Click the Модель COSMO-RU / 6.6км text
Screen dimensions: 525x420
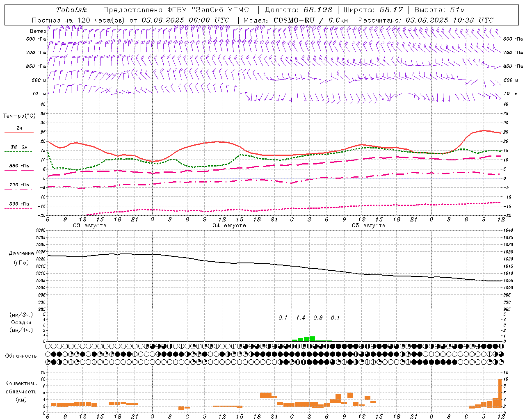[296, 20]
